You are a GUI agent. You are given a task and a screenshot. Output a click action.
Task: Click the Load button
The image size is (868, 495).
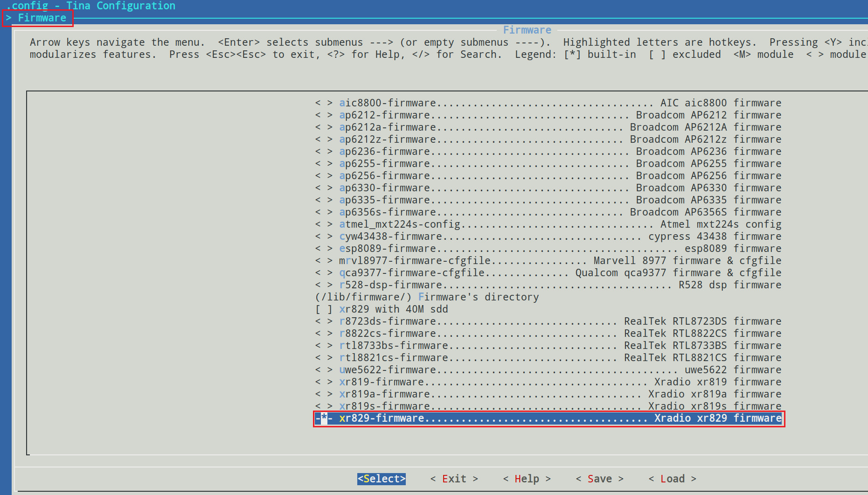673,479
